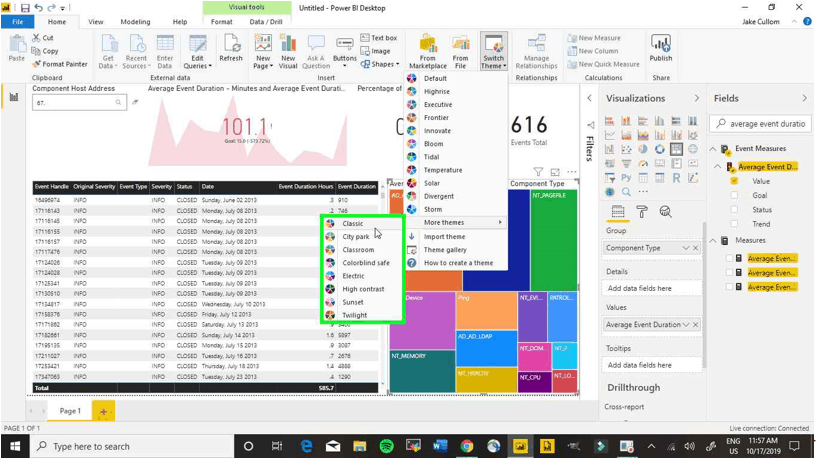Open the Get Data button
The width and height of the screenshot is (816, 460).
tap(108, 51)
